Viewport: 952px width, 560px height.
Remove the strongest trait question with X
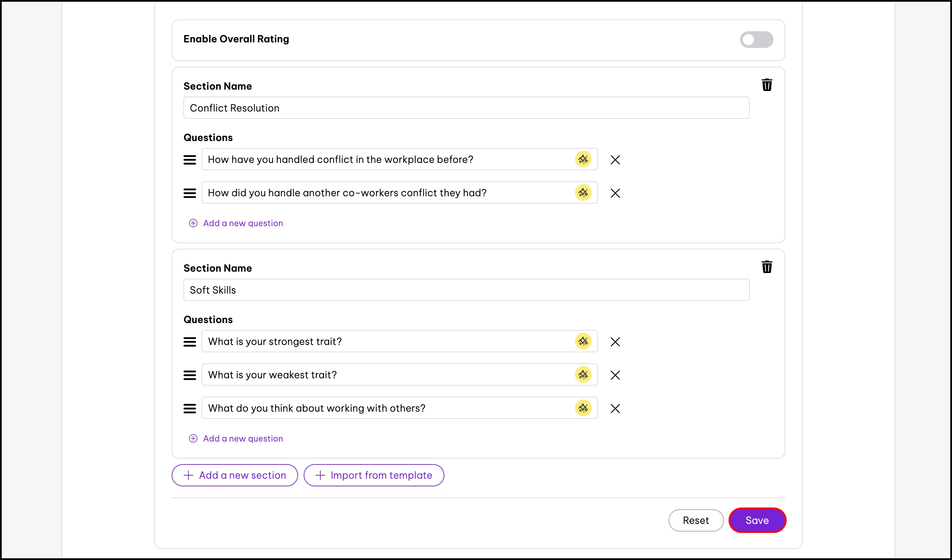pyautogui.click(x=615, y=342)
